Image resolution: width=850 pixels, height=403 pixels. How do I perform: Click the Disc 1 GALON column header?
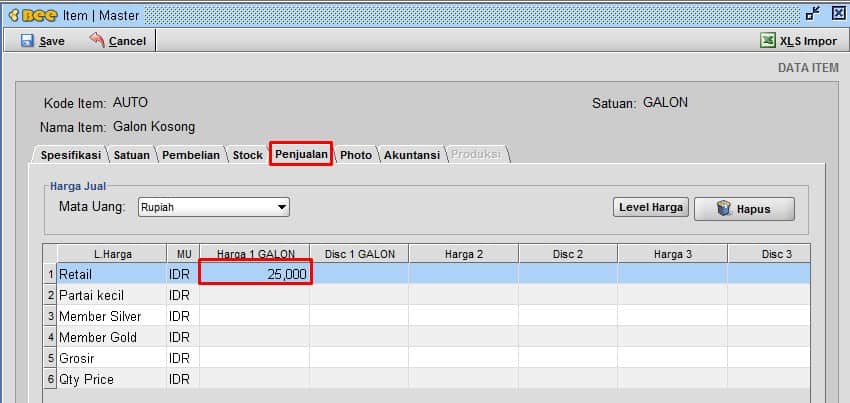point(359,254)
